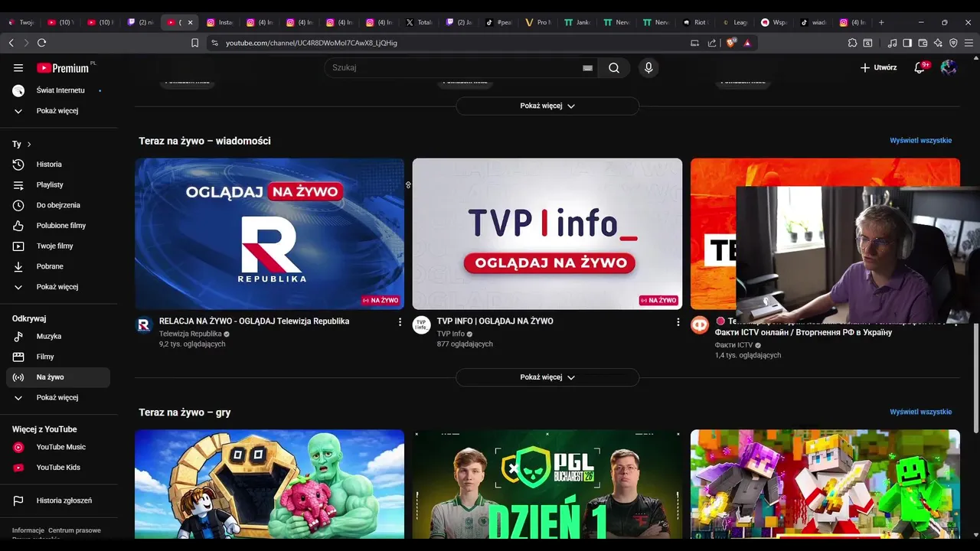Switch to the Instagram browser tab
Image resolution: width=980 pixels, height=551 pixels.
click(x=220, y=22)
